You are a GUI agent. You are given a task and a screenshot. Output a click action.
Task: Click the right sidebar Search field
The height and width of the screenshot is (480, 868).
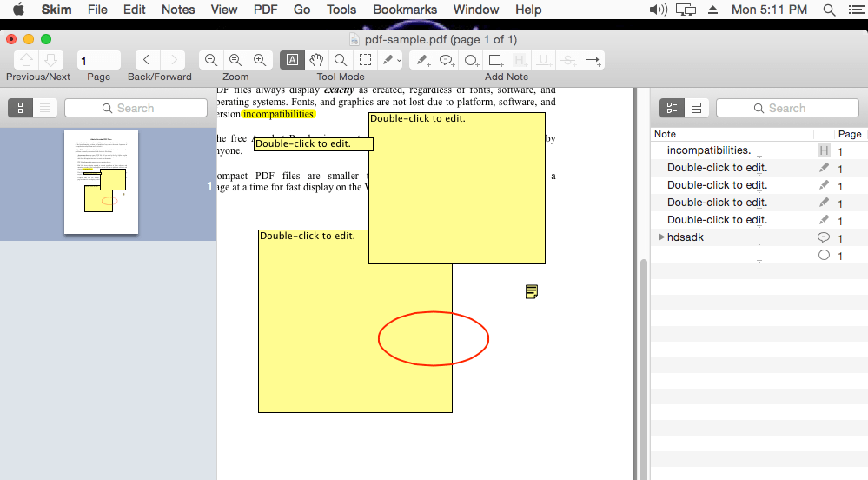pos(787,108)
